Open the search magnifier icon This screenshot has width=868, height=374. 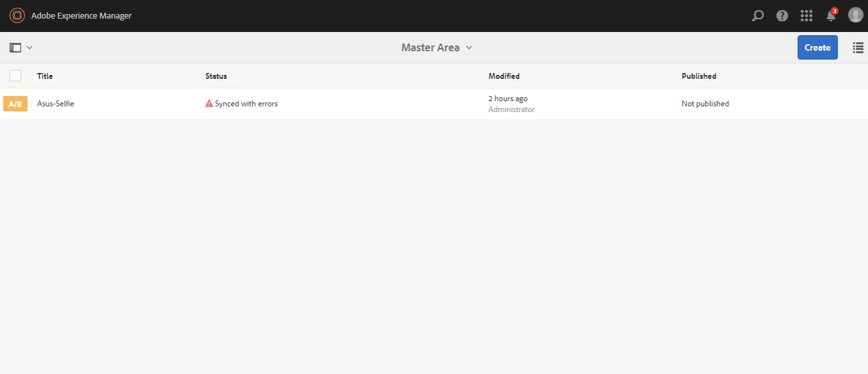tap(757, 15)
